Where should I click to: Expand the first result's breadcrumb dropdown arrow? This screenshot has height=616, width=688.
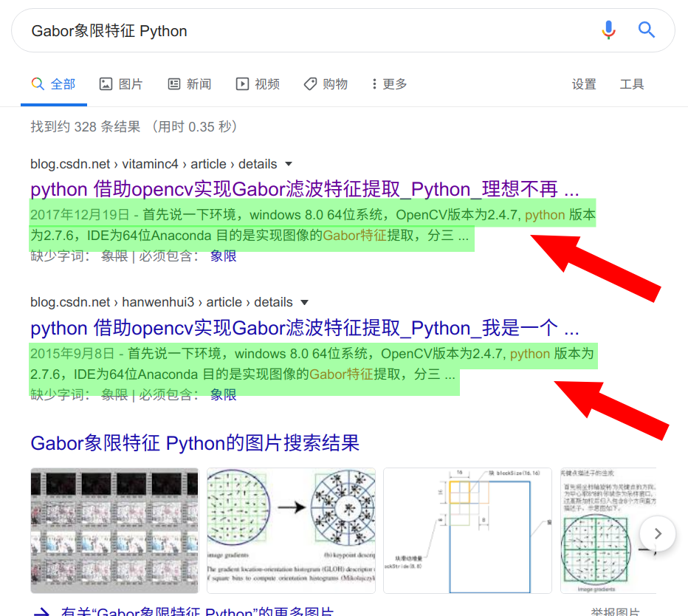[287, 164]
